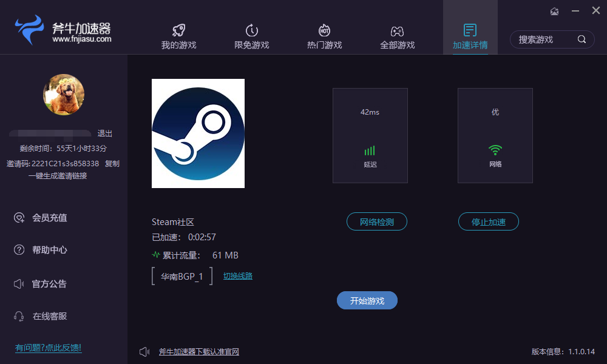Click the green 网络 wifi icon

(x=495, y=150)
